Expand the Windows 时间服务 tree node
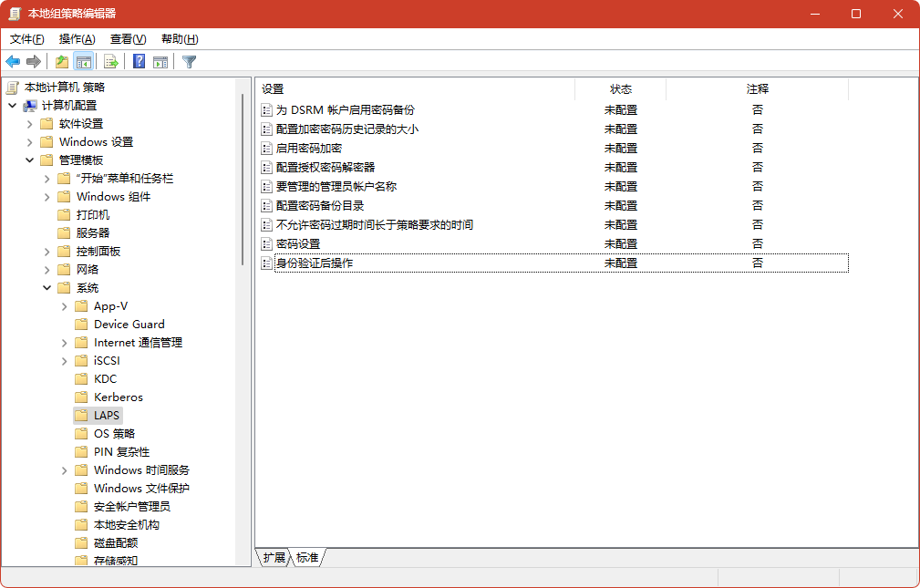This screenshot has width=920, height=588. pyautogui.click(x=63, y=469)
